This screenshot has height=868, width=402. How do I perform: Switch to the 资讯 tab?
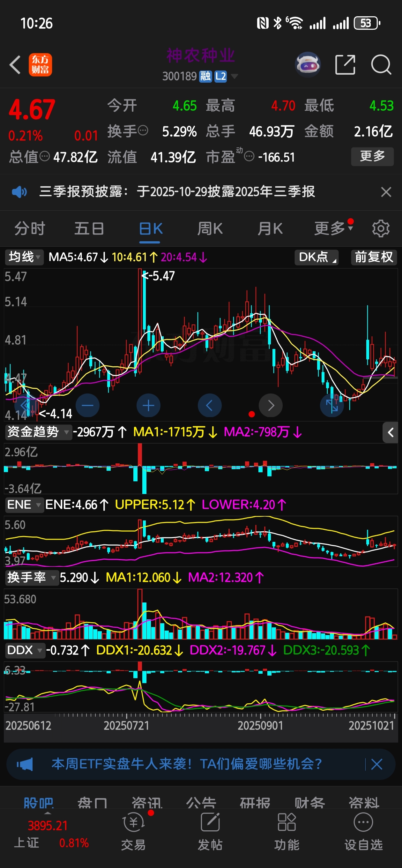click(x=147, y=803)
